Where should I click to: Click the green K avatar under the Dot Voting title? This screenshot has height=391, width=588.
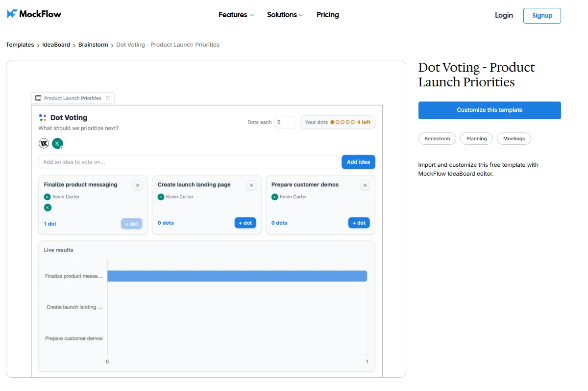pos(57,143)
